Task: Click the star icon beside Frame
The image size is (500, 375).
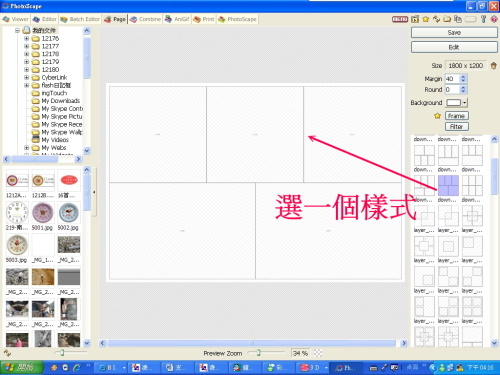Action: [437, 116]
